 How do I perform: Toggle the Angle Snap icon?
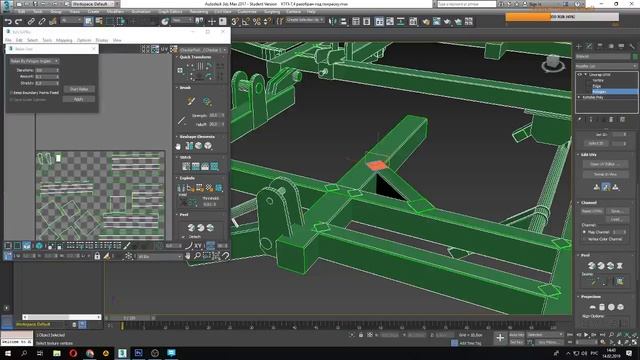[246, 21]
